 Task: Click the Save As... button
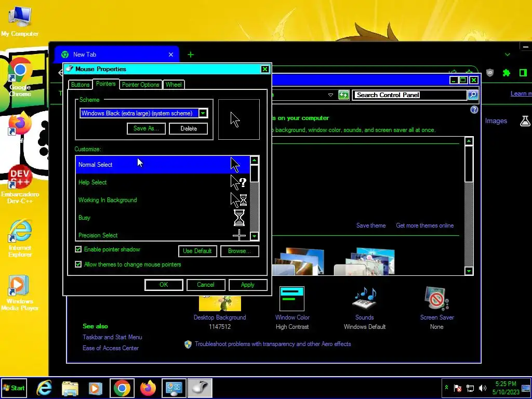tap(146, 128)
